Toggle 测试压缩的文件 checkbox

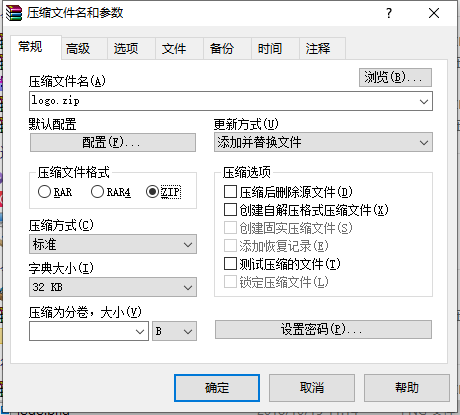[x=230, y=264]
